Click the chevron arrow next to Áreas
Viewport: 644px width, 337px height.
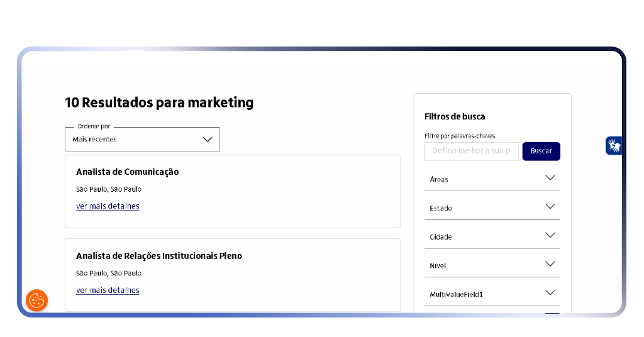click(550, 178)
